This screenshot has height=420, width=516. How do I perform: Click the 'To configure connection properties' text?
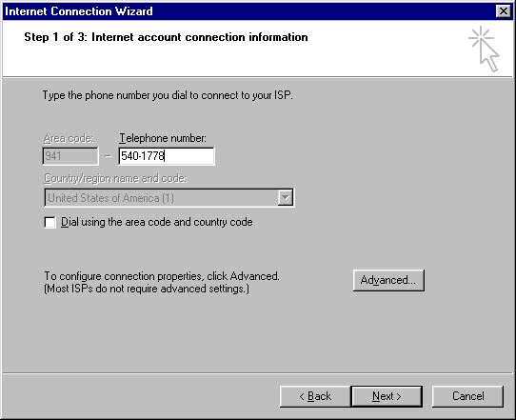point(162,282)
